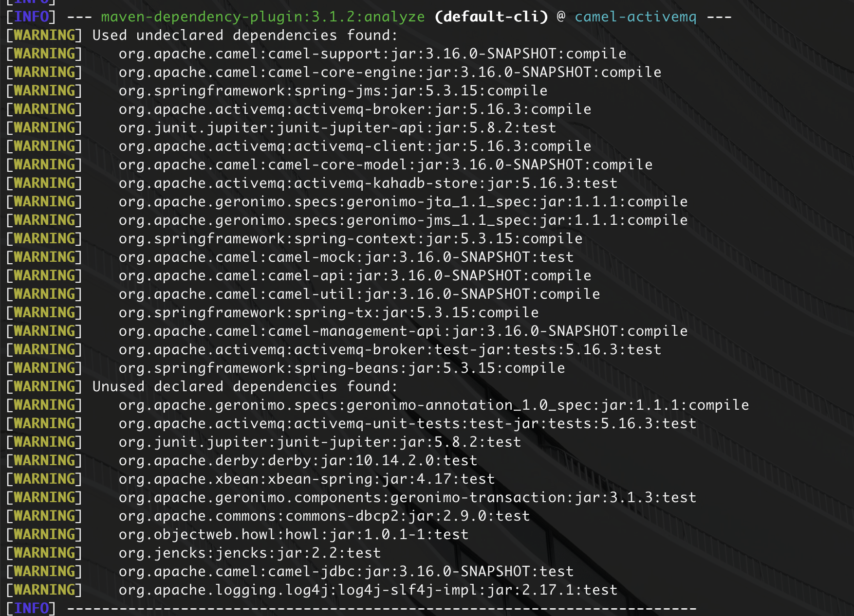The height and width of the screenshot is (616, 854).
Task: Click the junit-jupiter-api dependency entry
Action: [x=337, y=128]
